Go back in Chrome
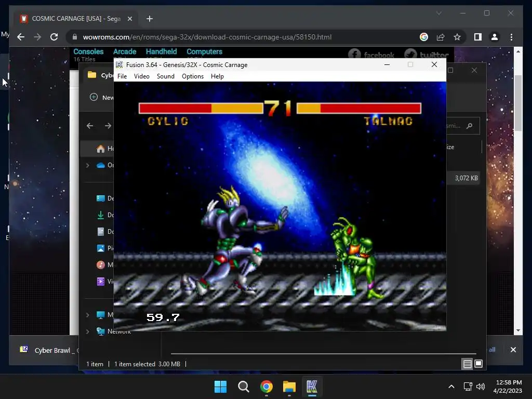 tap(21, 37)
